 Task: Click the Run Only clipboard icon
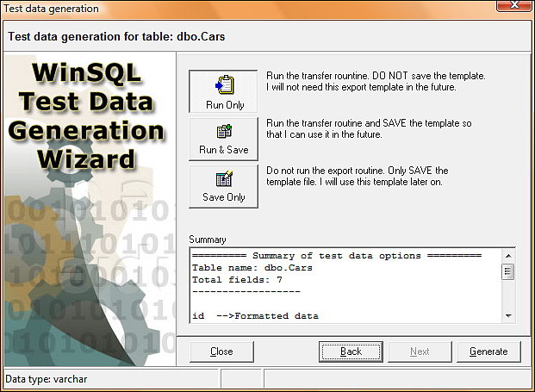(x=224, y=84)
